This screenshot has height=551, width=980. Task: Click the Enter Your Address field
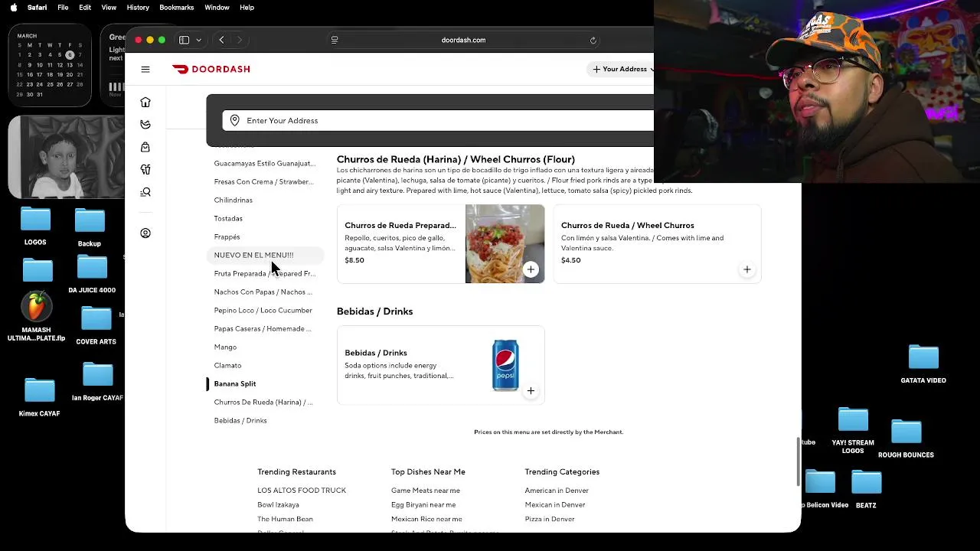click(x=438, y=120)
